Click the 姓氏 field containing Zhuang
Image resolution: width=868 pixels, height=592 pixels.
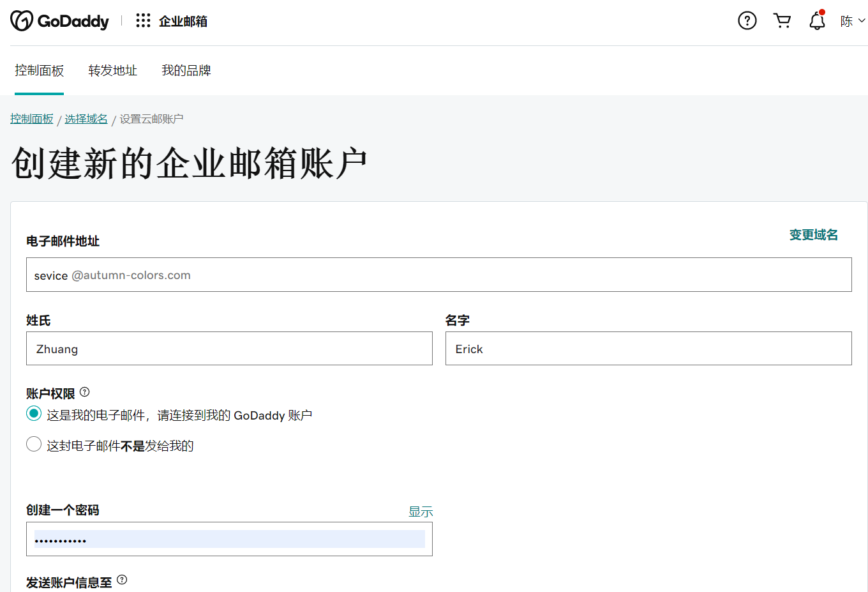[229, 349]
